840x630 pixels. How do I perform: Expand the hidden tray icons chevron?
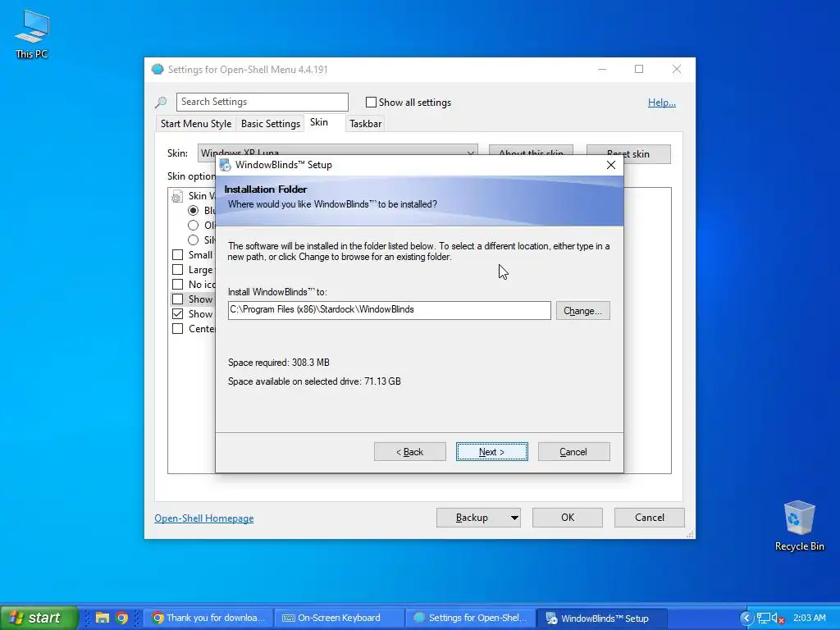pyautogui.click(x=746, y=619)
